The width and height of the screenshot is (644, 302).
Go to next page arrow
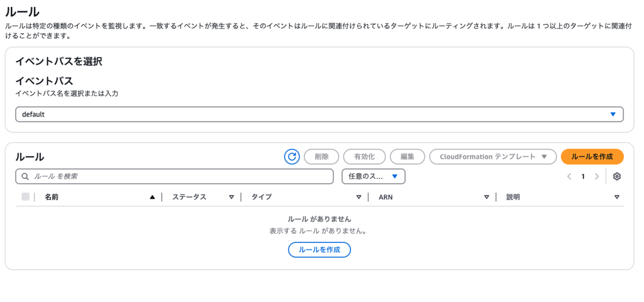(x=597, y=176)
